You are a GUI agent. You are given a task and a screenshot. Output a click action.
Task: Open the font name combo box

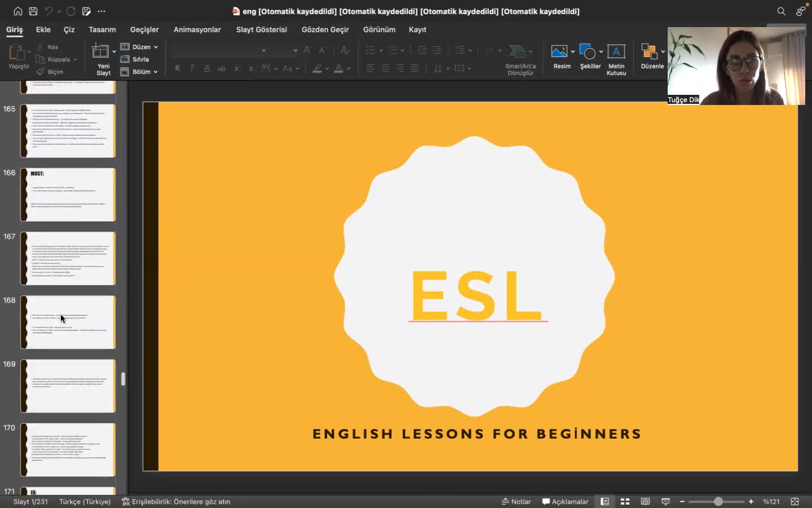coord(220,50)
